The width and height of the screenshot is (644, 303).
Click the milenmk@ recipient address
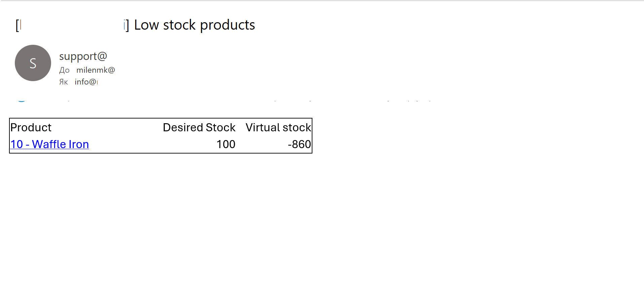click(96, 70)
